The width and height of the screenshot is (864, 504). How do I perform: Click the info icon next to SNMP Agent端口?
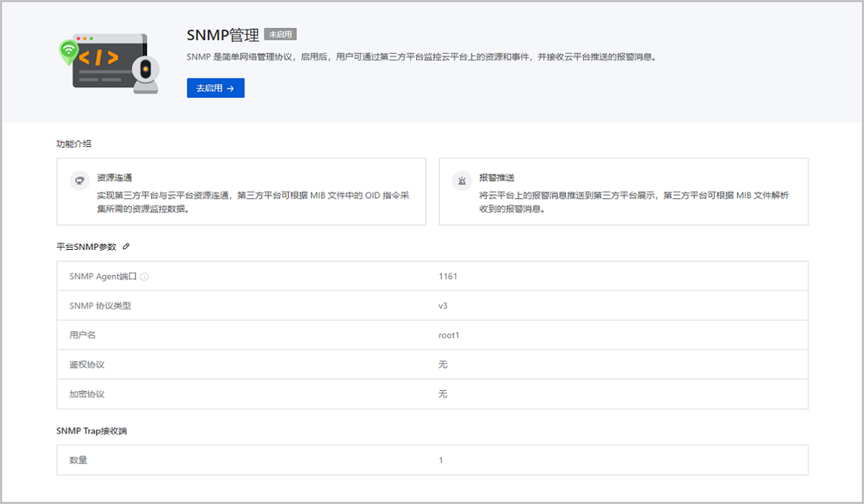[x=145, y=276]
